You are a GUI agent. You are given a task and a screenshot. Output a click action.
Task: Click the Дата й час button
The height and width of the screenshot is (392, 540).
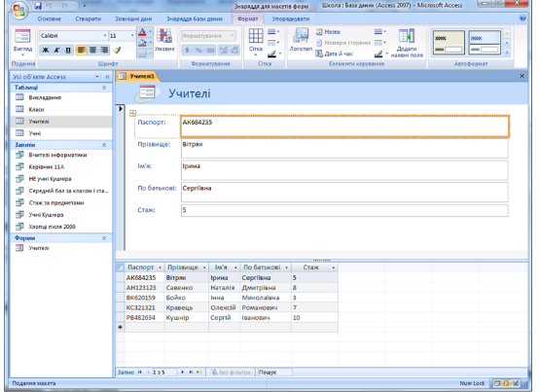pos(335,53)
